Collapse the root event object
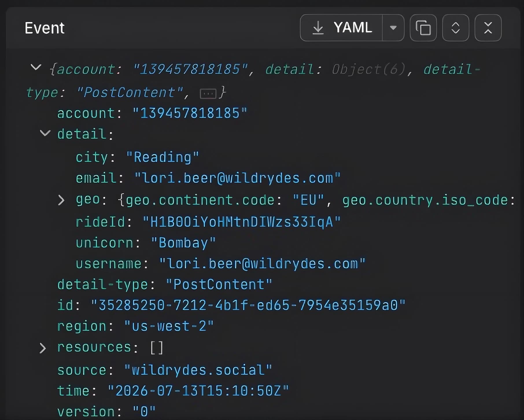Screen dimensions: 524x420 tap(36, 68)
